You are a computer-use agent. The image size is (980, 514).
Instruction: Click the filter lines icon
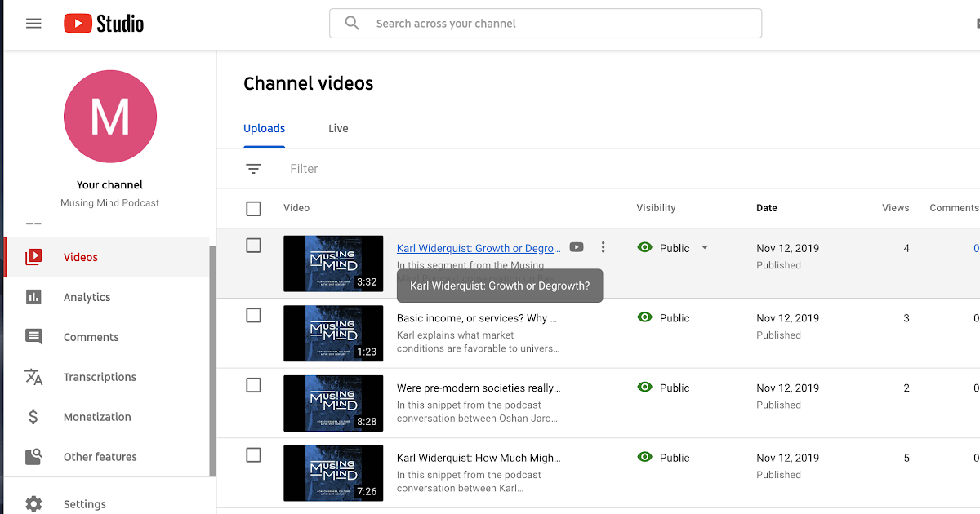click(254, 169)
